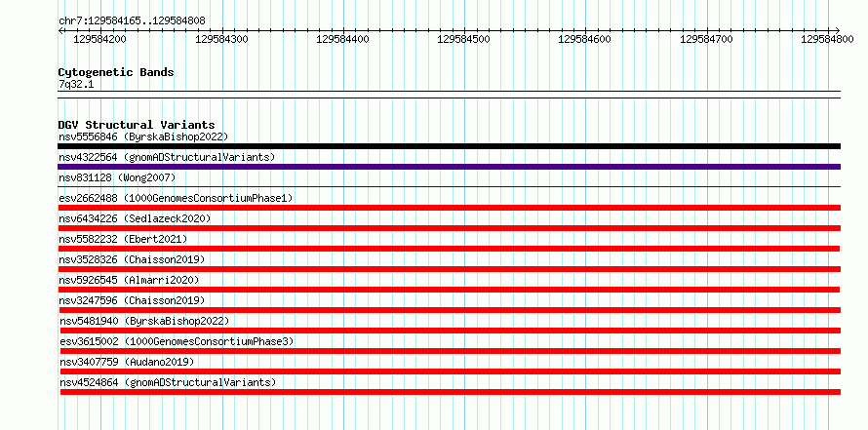Click the ruler label 129584500
This screenshot has width=868, height=430.
coord(464,39)
